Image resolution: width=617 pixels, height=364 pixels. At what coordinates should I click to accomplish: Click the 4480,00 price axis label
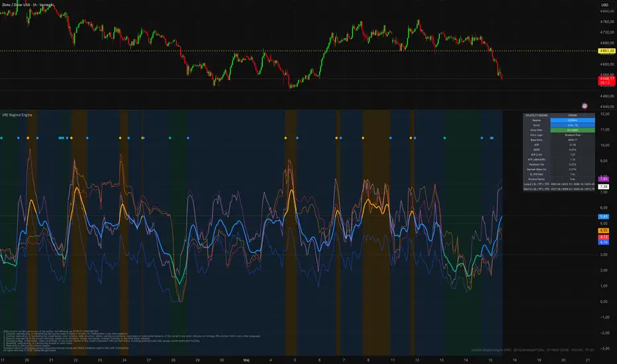(607, 96)
